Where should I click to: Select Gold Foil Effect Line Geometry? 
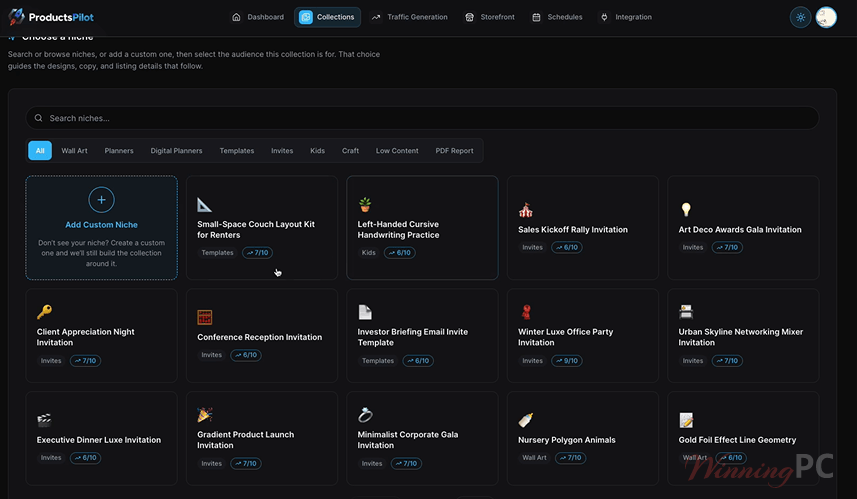(743, 438)
